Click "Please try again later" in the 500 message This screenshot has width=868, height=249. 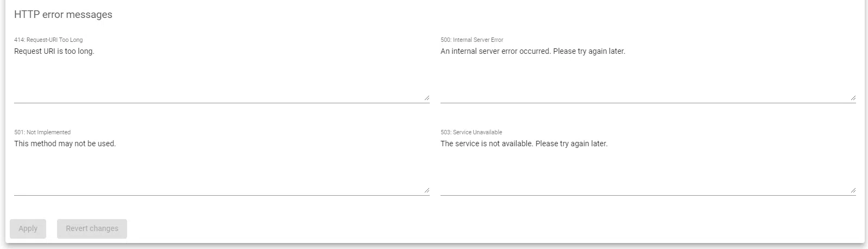click(x=589, y=51)
